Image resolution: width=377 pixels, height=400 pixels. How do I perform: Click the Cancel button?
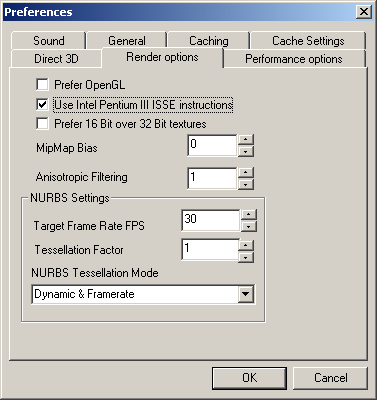tap(330, 378)
